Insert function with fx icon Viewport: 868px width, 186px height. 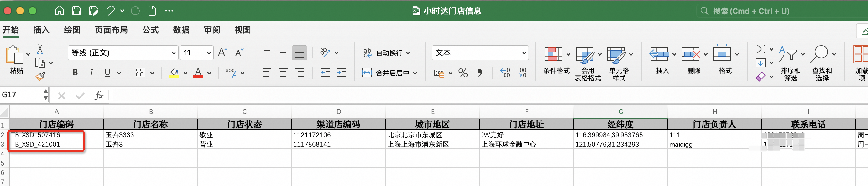99,96
